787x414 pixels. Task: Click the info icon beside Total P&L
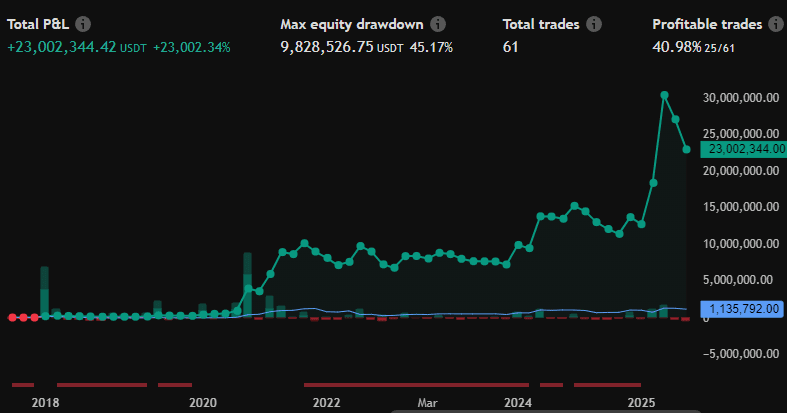[83, 24]
